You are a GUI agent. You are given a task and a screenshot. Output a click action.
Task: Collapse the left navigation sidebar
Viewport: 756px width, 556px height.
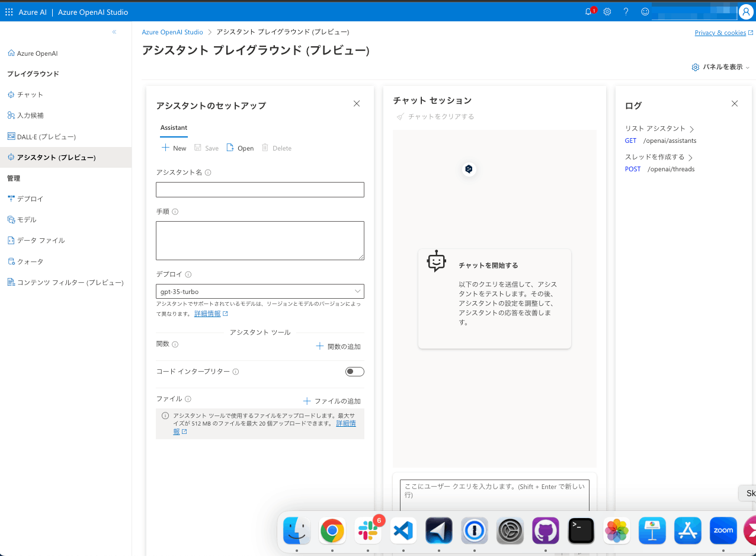point(114,32)
